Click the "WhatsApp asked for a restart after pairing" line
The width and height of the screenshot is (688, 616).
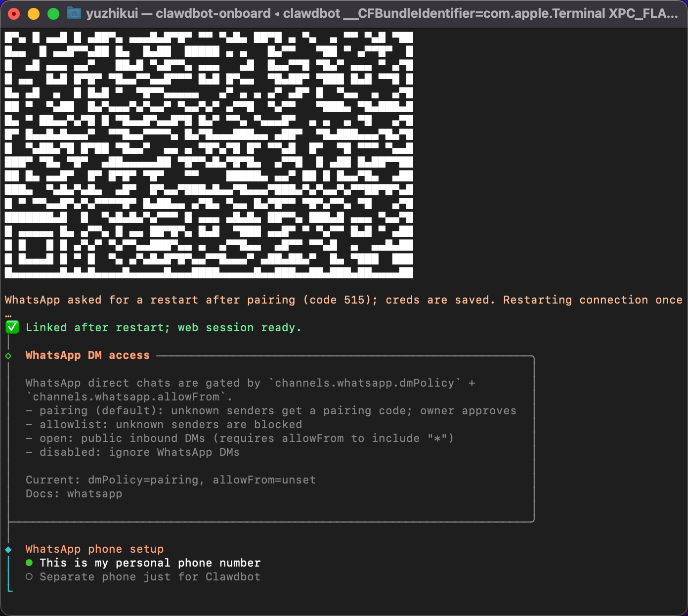point(344,300)
